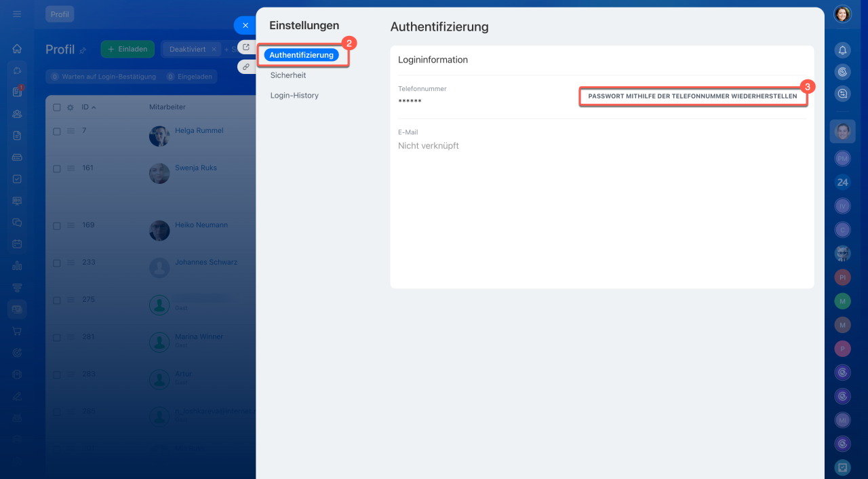This screenshot has width=868, height=479.
Task: Filter by Warten auf Login-Bestätigung
Action: (103, 77)
